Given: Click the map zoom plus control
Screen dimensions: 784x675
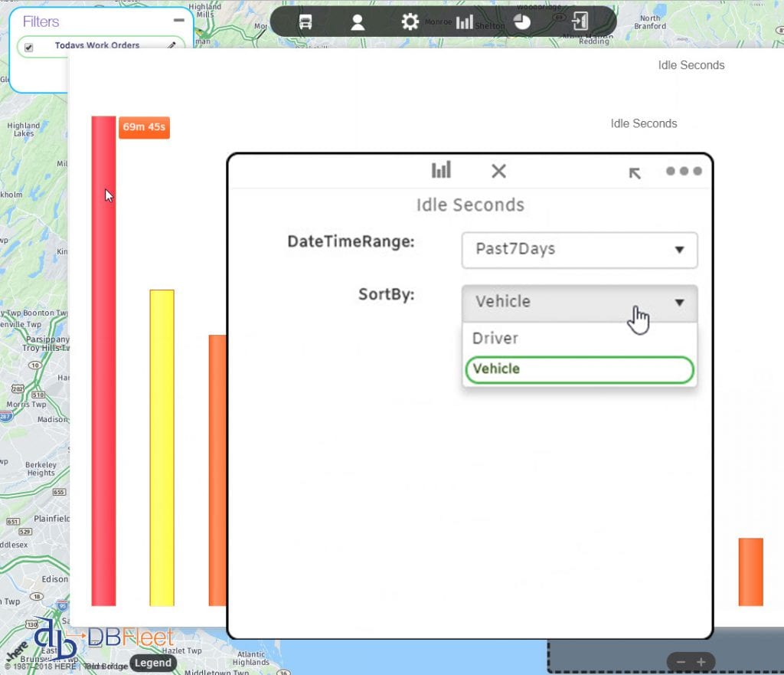Looking at the screenshot, I should pos(701,661).
